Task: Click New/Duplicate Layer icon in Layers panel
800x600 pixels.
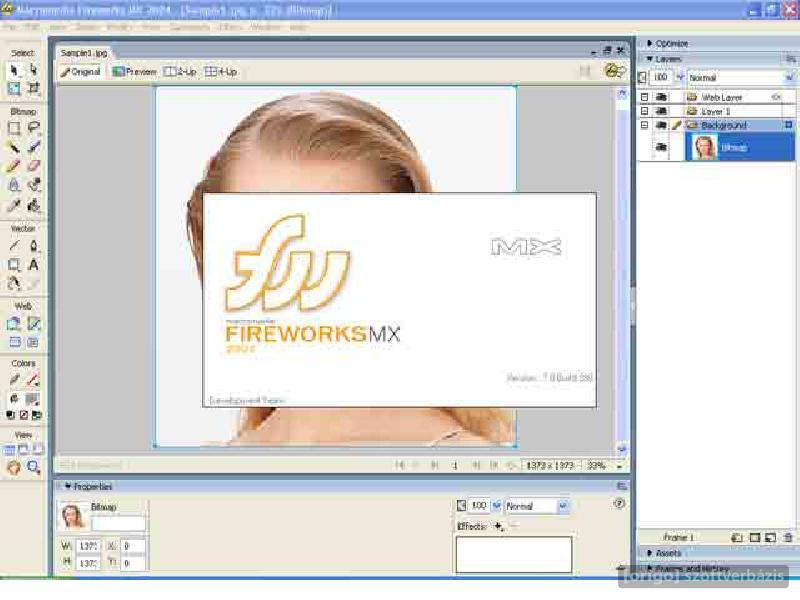Action: [x=736, y=537]
